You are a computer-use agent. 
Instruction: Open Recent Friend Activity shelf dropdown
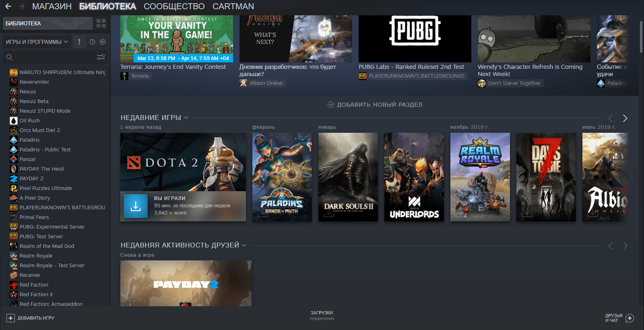(x=244, y=245)
